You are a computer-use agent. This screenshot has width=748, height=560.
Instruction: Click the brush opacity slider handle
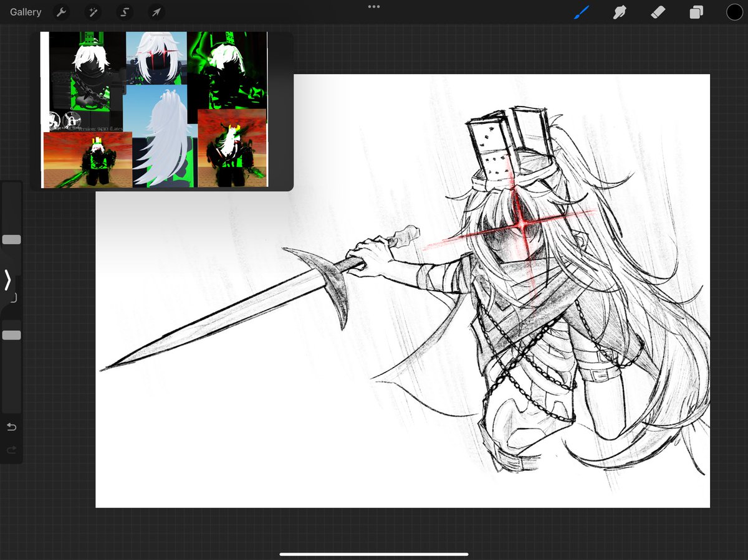point(11,335)
